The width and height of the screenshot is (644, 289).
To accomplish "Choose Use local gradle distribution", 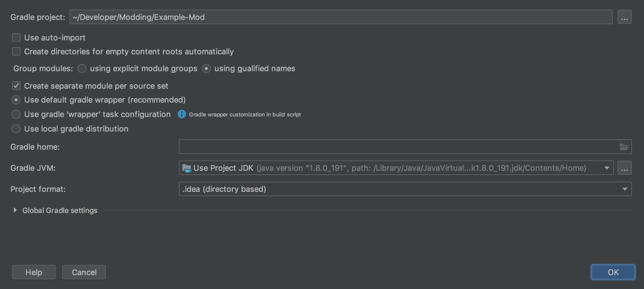I will pyautogui.click(x=16, y=129).
